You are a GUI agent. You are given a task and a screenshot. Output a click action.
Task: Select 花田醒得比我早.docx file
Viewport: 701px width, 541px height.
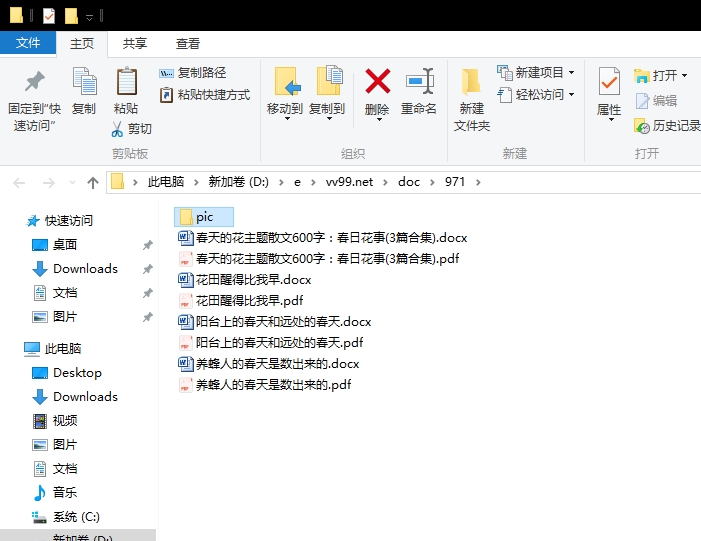[245, 280]
